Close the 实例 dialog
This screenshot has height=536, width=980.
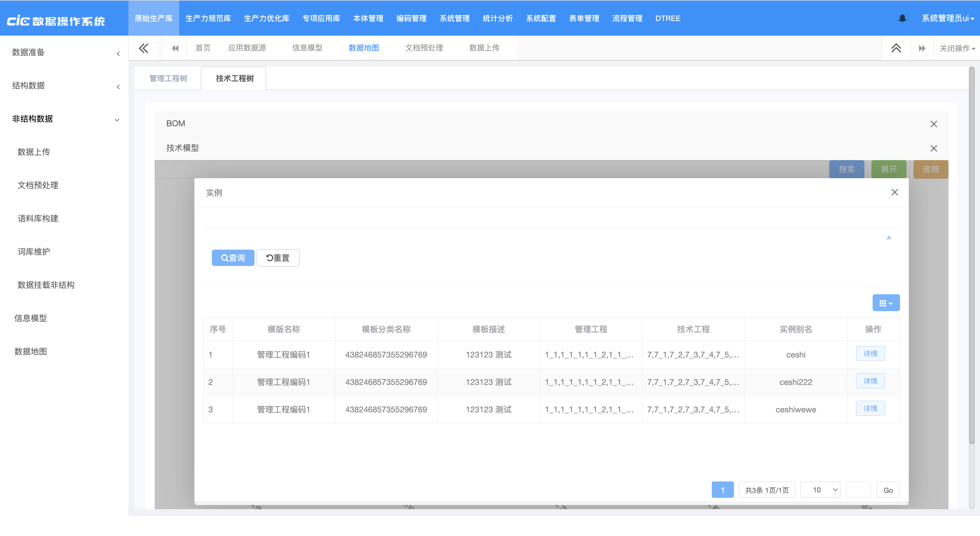[894, 192]
